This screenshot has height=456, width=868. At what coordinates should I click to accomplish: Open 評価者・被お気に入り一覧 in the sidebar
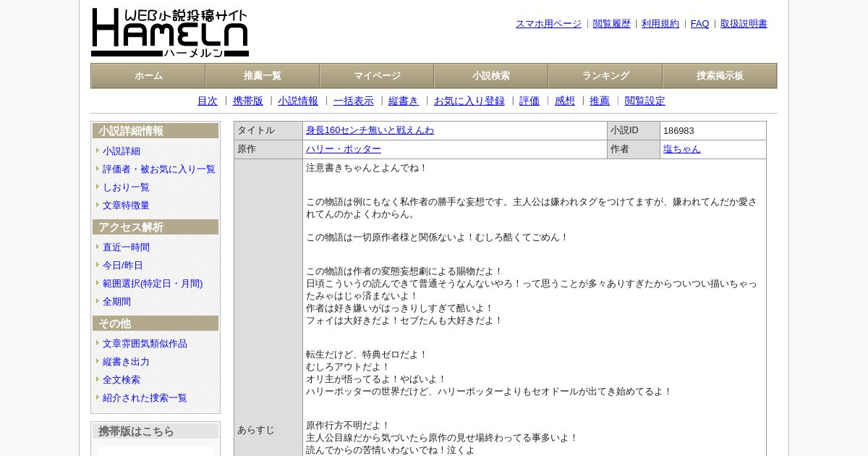pyautogui.click(x=159, y=169)
